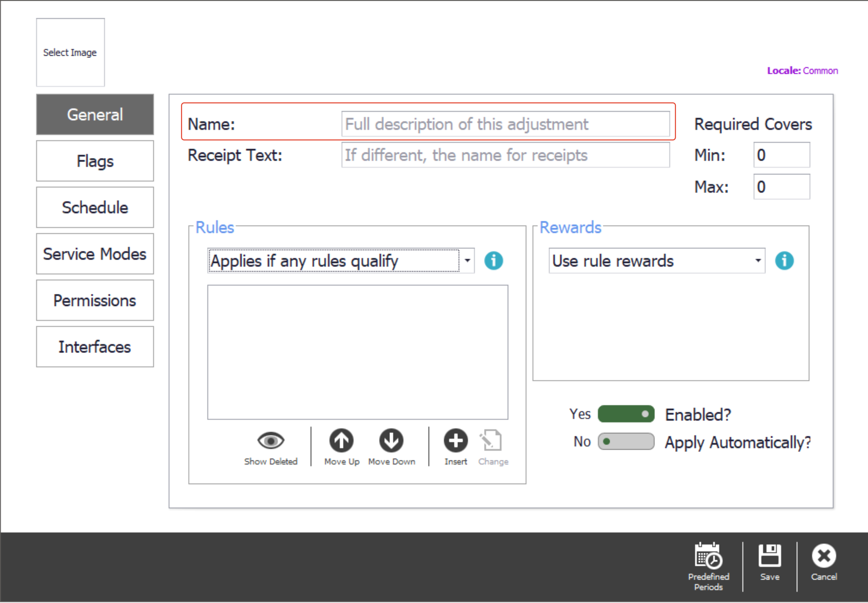This screenshot has height=603, width=868.
Task: Click inside the empty Rules list box
Action: click(x=358, y=352)
